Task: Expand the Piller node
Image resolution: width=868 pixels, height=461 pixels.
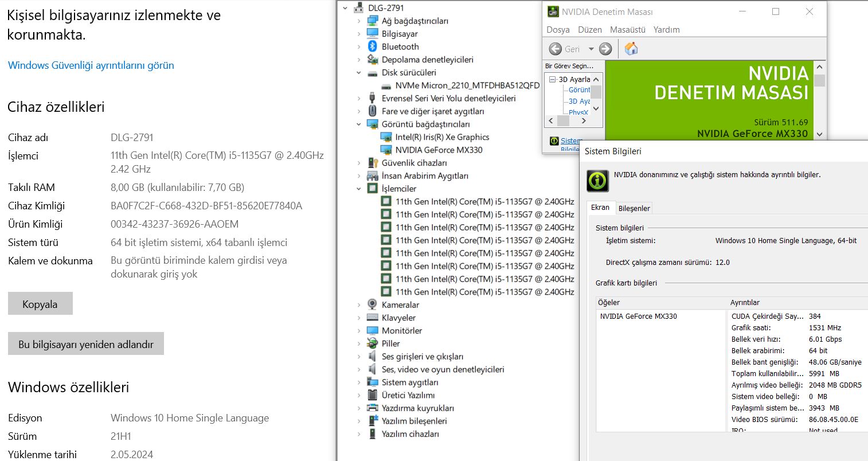Action: 359,343
